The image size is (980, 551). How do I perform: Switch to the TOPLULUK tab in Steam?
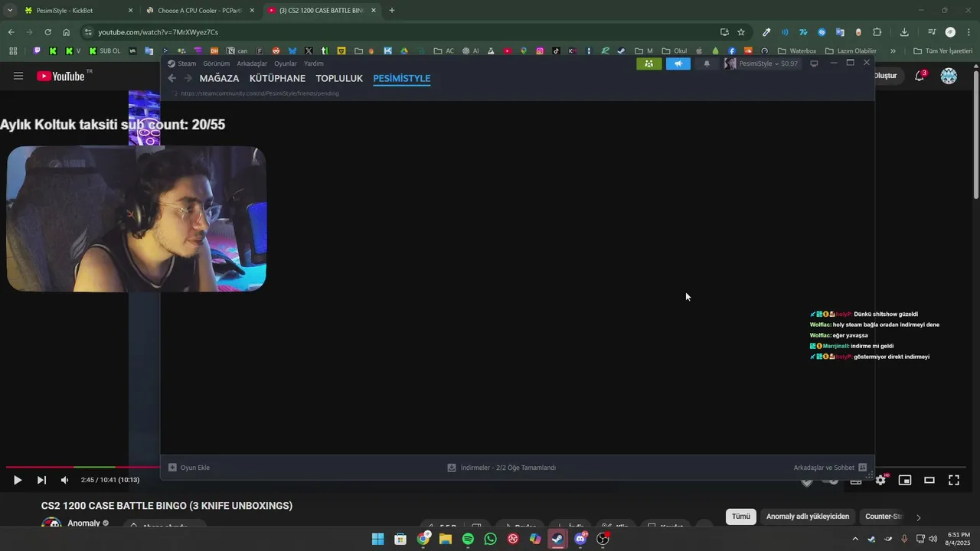[339, 78]
